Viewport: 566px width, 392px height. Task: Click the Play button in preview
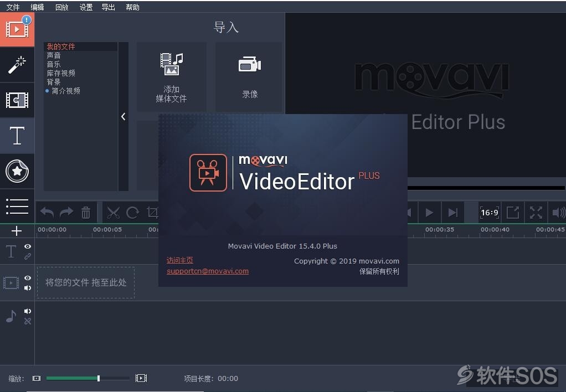(429, 213)
